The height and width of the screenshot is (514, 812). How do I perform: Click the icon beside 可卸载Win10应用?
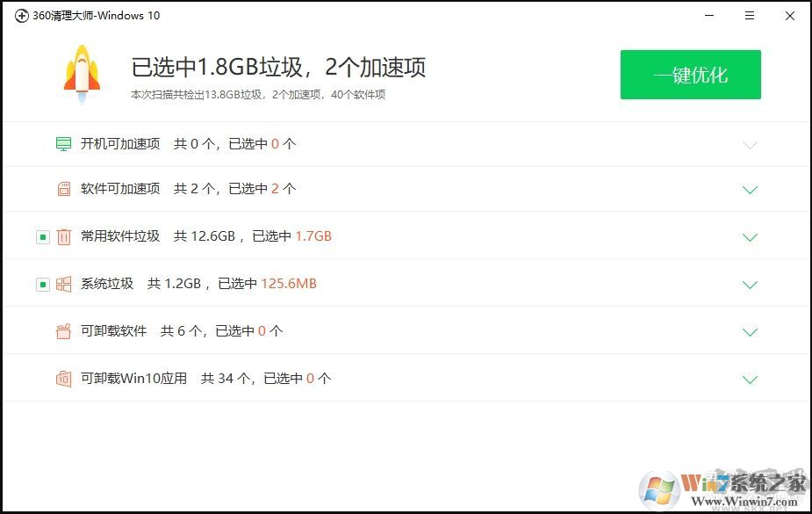[x=63, y=379]
